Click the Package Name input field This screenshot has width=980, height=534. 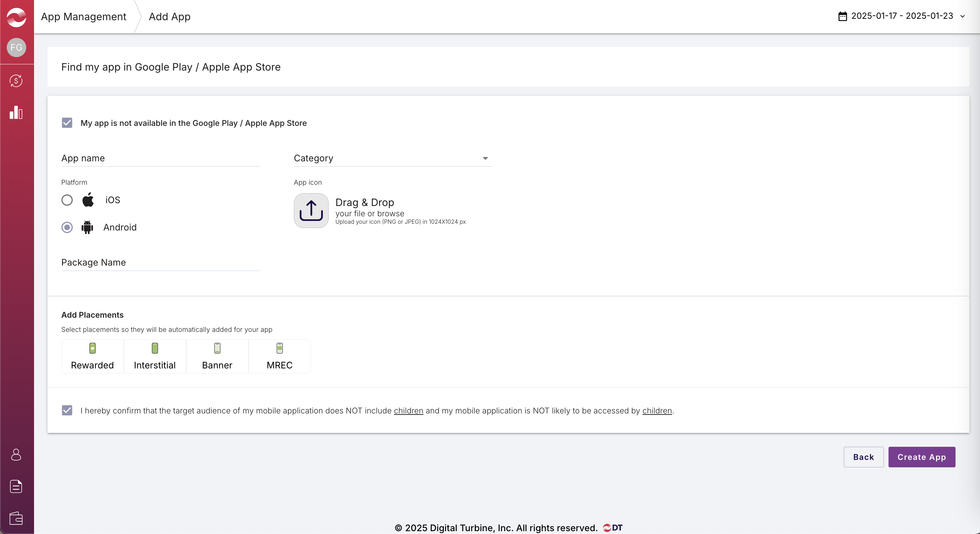(160, 262)
